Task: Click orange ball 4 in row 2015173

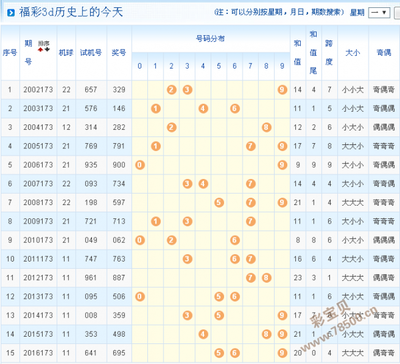Action: [x=203, y=334]
